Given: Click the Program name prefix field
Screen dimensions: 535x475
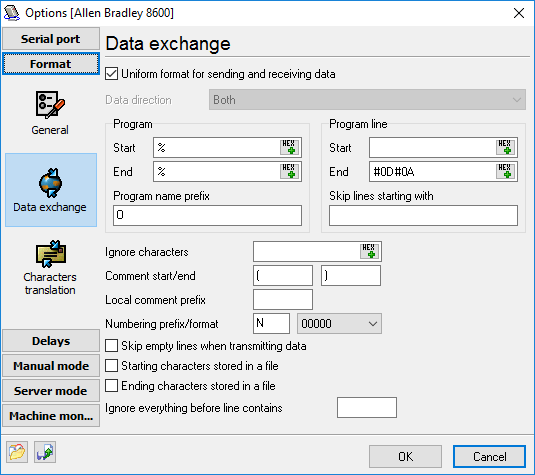Looking at the screenshot, I should click(x=207, y=215).
